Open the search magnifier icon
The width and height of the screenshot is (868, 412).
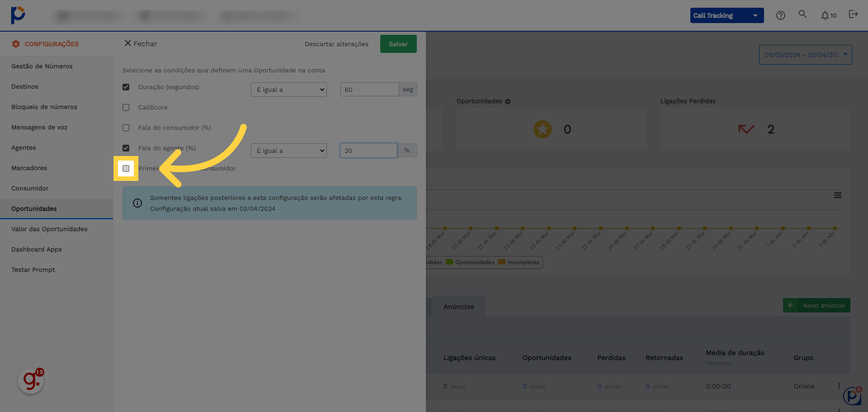click(802, 14)
